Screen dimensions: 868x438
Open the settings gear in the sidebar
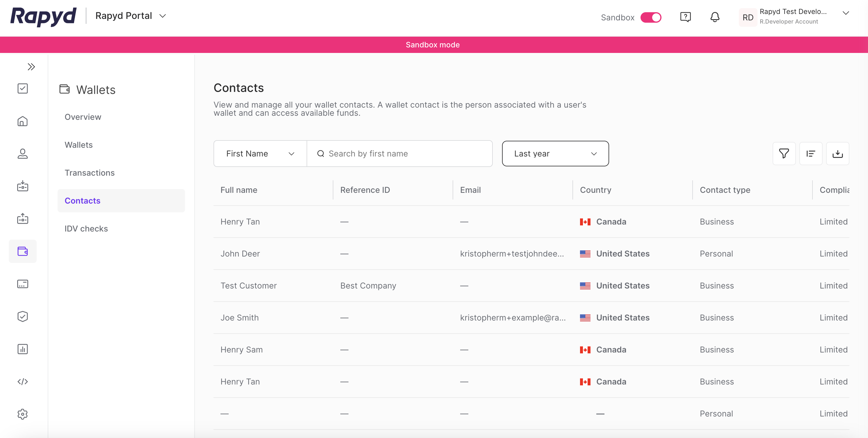click(23, 414)
